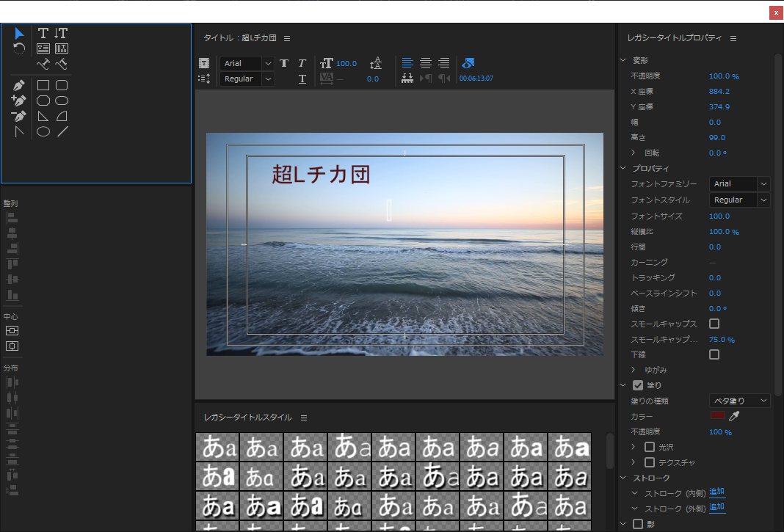This screenshot has height=532, width=784.
Task: Uncheck the 塗り fill checkbox
Action: click(x=638, y=385)
